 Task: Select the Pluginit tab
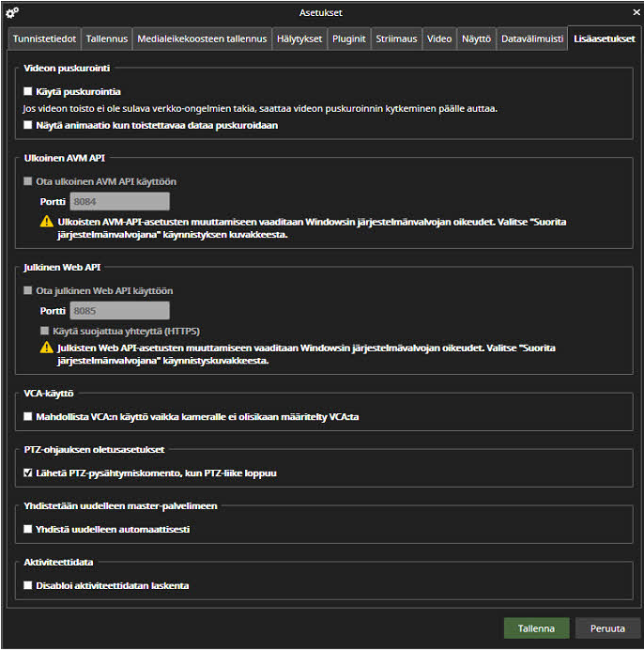point(349,39)
